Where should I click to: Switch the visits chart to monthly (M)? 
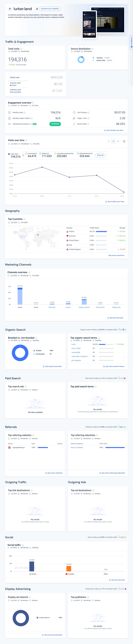point(118,141)
